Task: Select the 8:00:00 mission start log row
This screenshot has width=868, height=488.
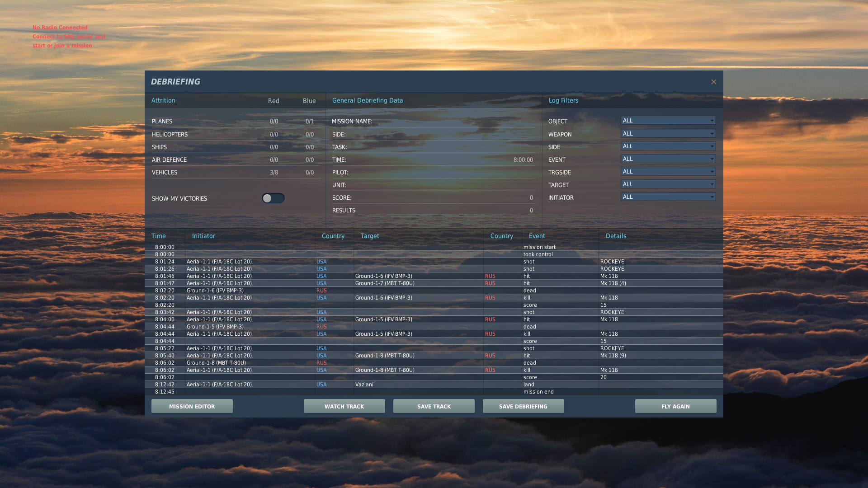Action: coord(434,247)
